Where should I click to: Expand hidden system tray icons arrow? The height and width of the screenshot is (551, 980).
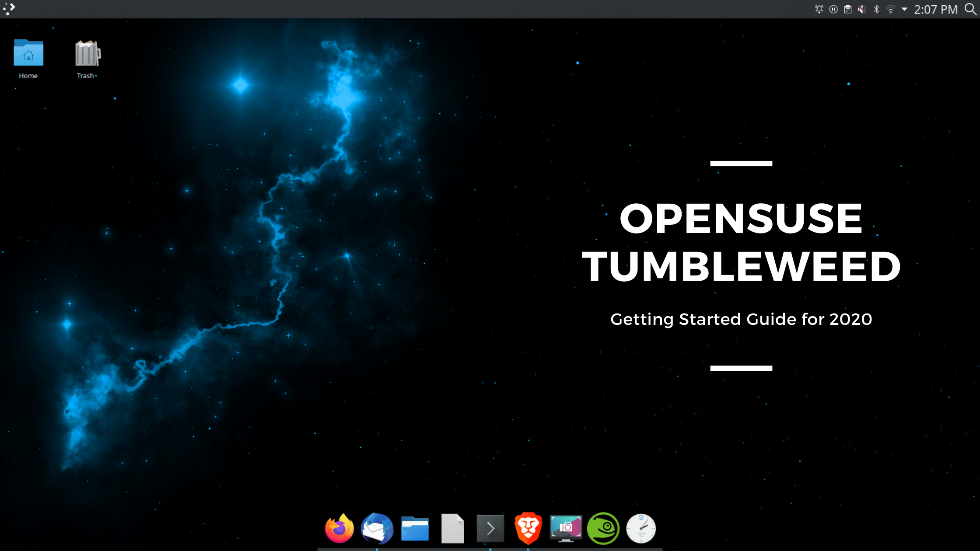pos(904,9)
